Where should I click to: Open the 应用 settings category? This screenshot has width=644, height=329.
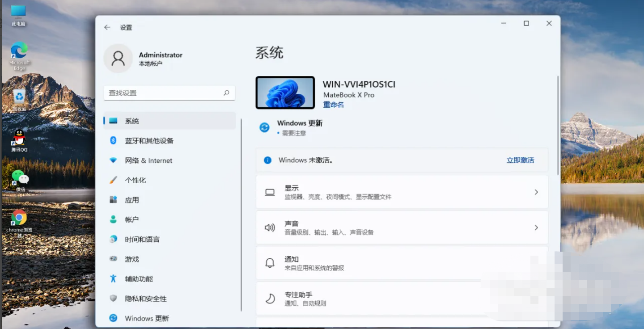tap(131, 200)
